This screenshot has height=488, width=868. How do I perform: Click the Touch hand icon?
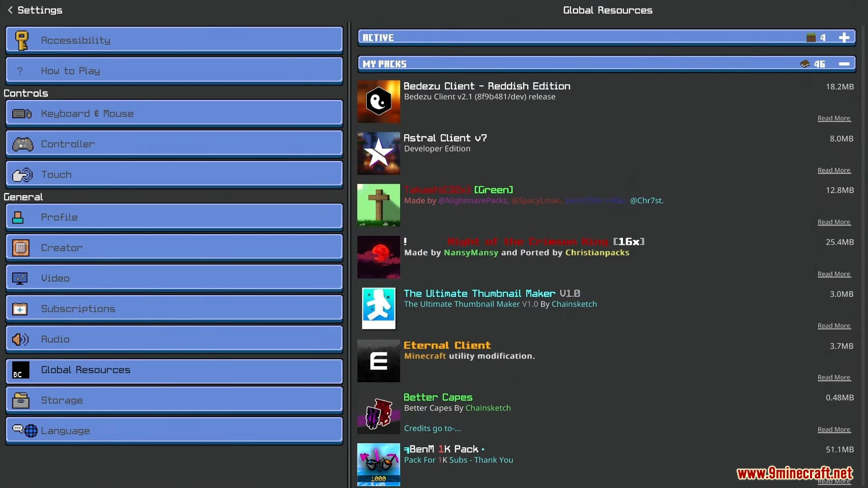tap(22, 174)
